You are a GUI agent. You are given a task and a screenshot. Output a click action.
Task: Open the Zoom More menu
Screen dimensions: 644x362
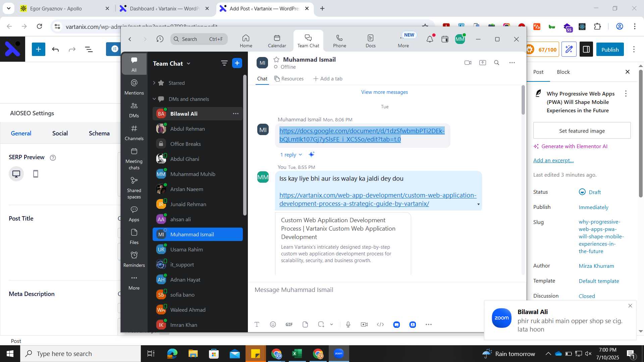[x=403, y=41]
